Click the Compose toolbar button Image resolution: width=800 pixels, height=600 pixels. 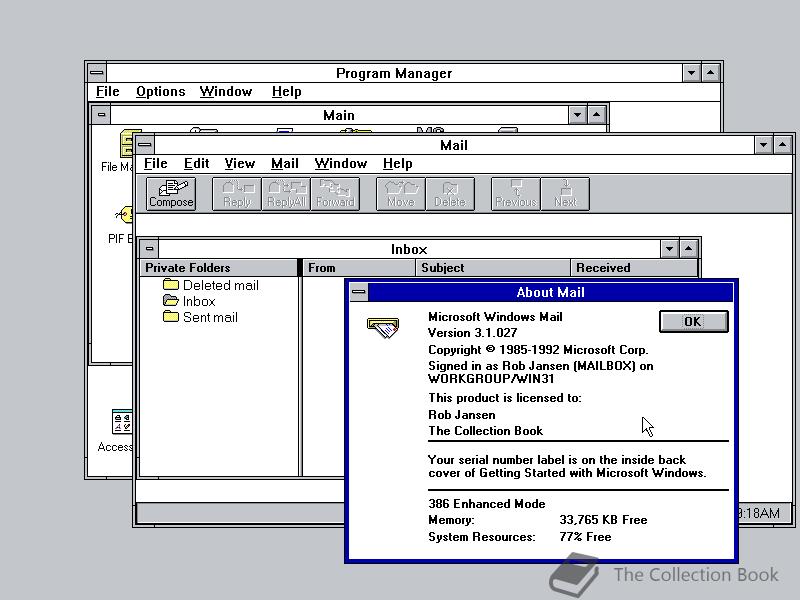[171, 194]
